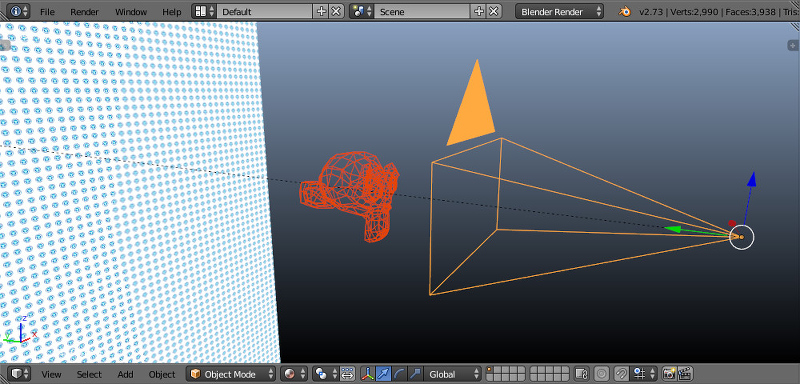Render OpenGL animation with clapperboard icon
The height and width of the screenshot is (384, 800).
click(685, 374)
